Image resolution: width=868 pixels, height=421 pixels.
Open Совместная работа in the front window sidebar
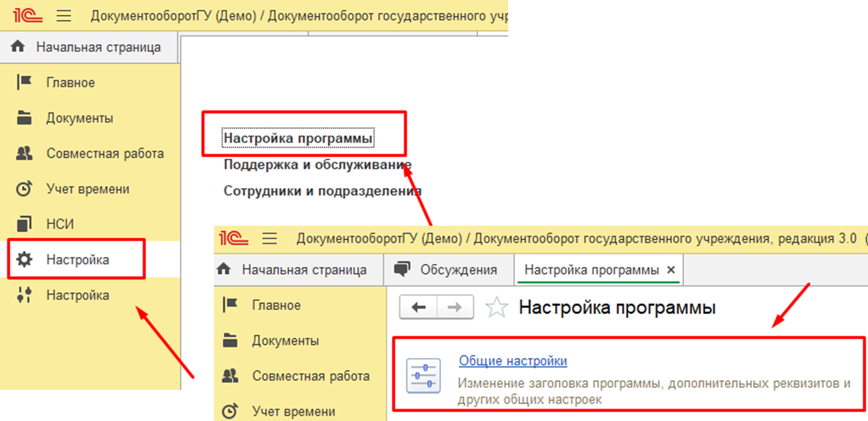pyautogui.click(x=311, y=376)
